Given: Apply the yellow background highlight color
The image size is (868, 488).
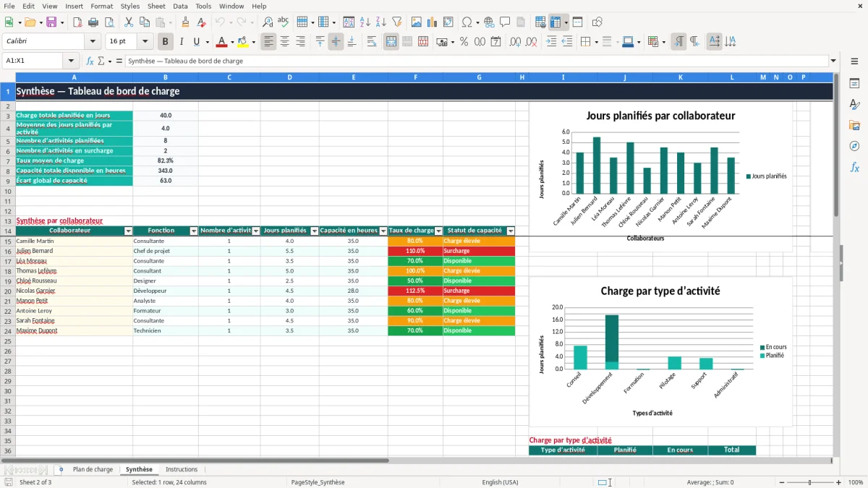Looking at the screenshot, I should pyautogui.click(x=243, y=42).
